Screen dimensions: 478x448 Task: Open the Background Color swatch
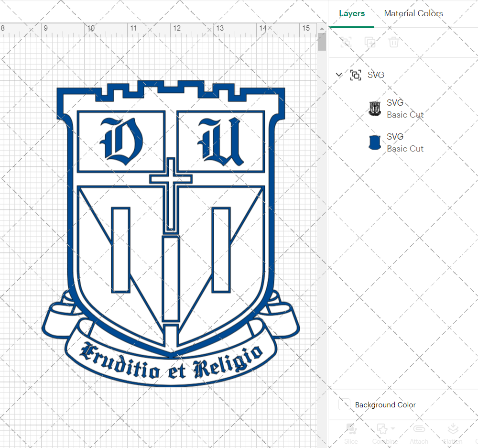[344, 404]
